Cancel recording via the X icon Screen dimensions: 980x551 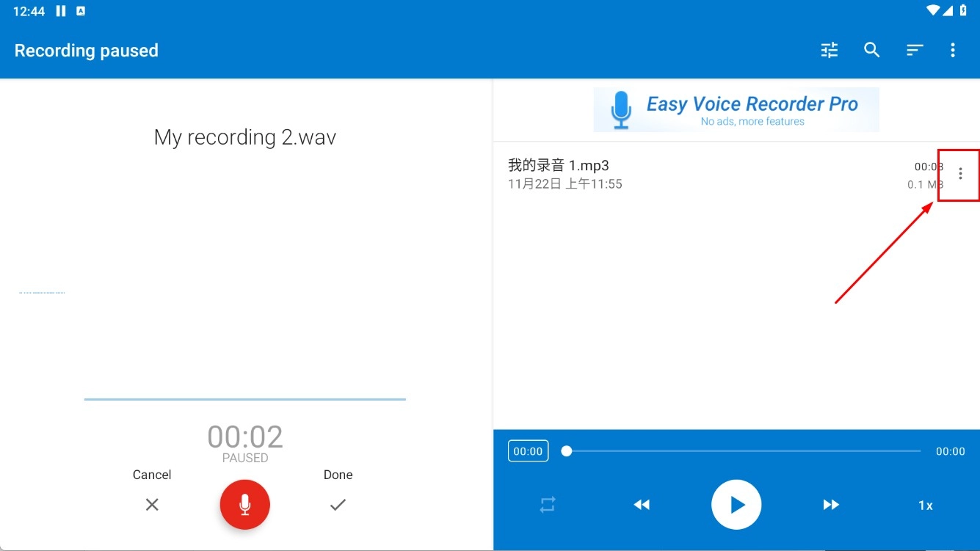coord(152,505)
